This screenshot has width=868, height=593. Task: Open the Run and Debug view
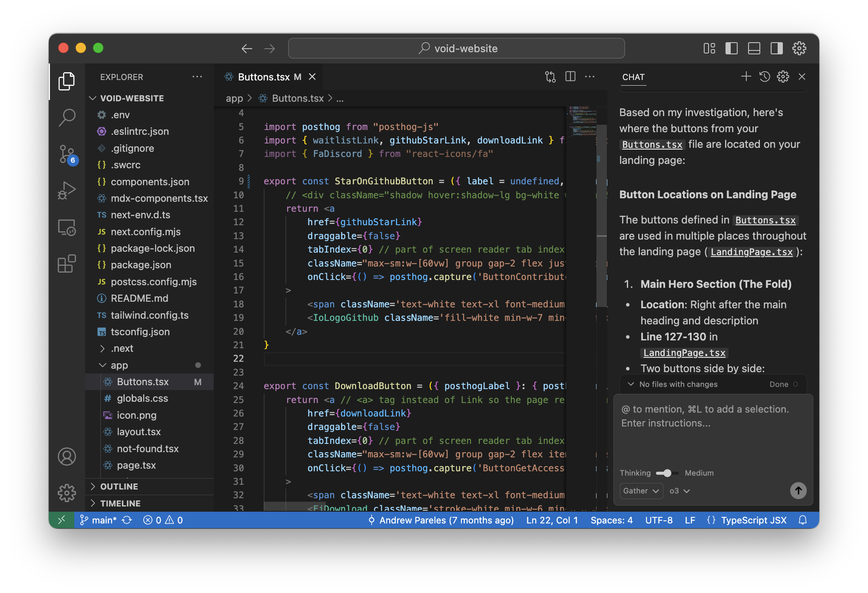[x=67, y=191]
